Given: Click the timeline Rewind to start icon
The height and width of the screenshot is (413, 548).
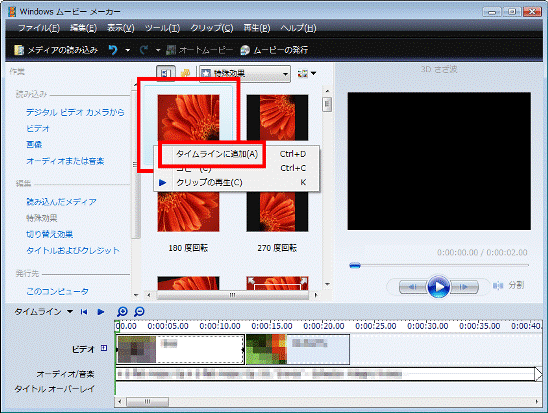Looking at the screenshot, I should tap(84, 312).
